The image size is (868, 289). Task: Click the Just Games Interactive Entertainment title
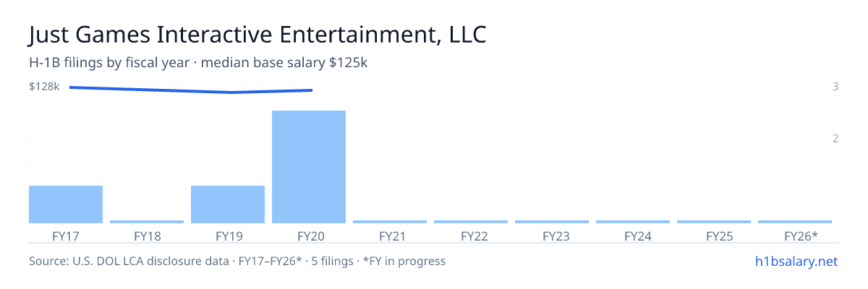click(x=258, y=35)
